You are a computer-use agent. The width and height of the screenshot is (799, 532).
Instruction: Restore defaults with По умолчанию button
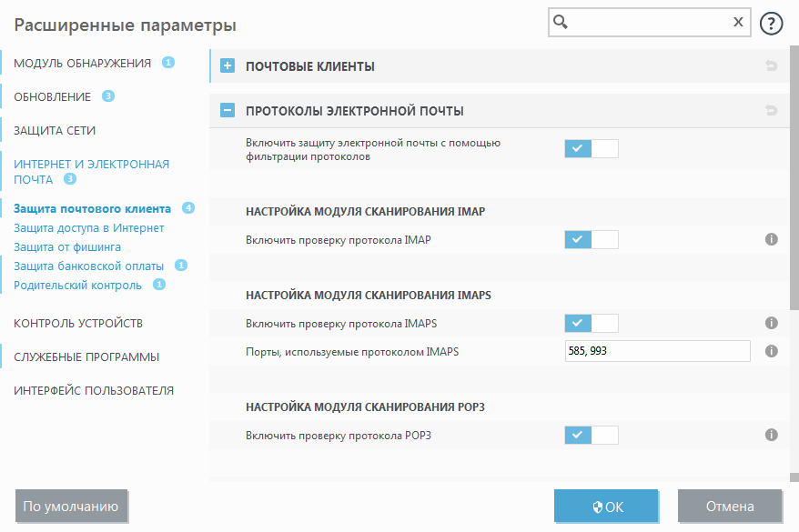point(72,506)
